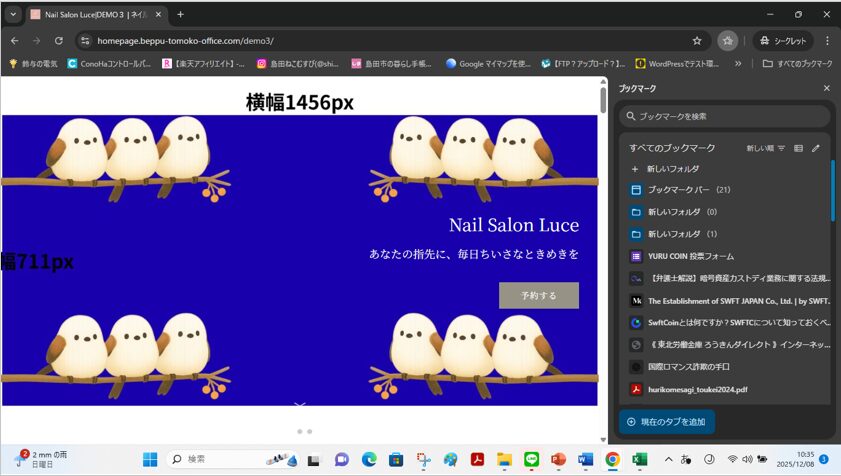Open Task View from the taskbar
The width and height of the screenshot is (841, 476).
(x=314, y=460)
